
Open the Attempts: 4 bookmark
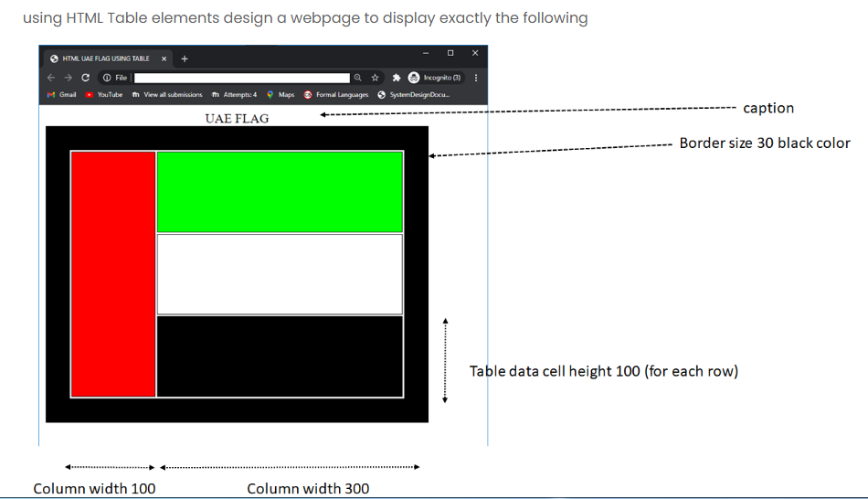tap(234, 95)
